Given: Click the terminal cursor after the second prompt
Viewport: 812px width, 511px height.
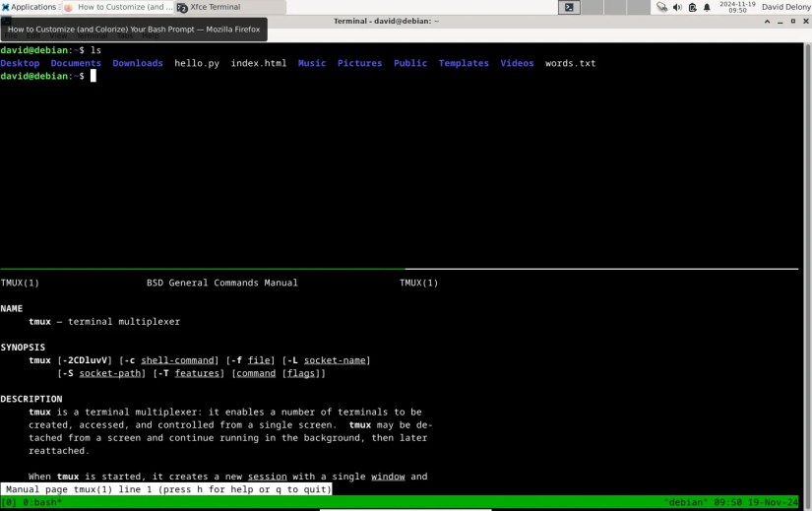Looking at the screenshot, I should 94,76.
